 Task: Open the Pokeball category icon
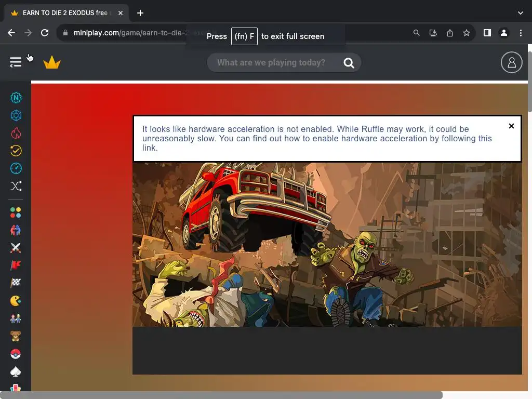[16, 354]
